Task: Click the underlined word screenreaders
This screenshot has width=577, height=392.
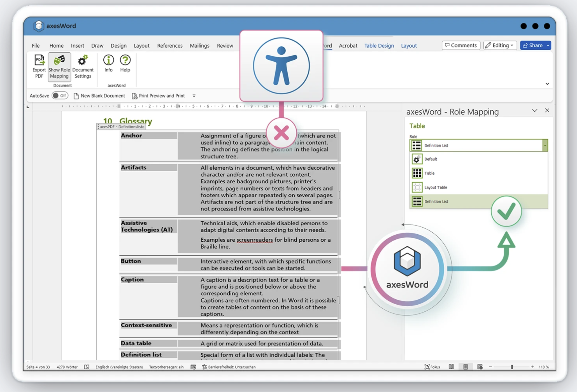Action: coord(255,240)
